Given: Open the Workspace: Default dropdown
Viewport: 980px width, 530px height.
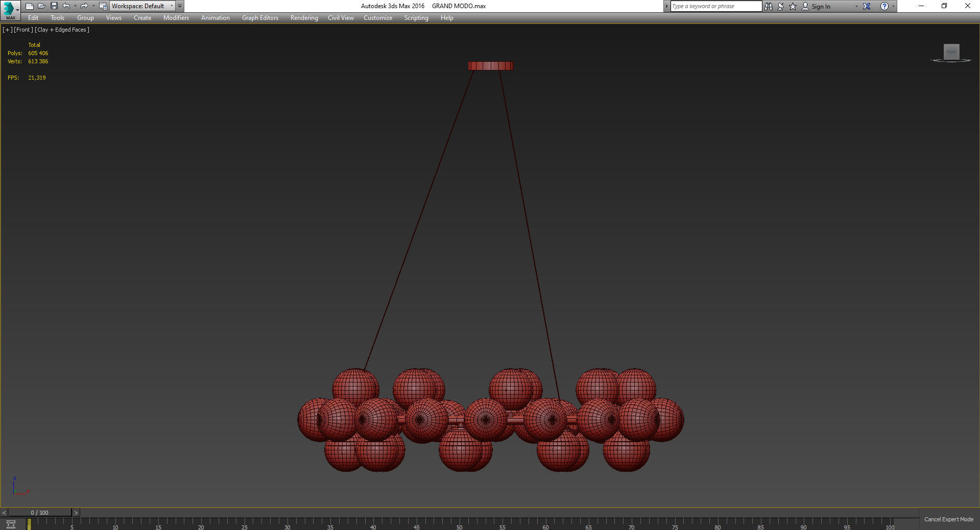Looking at the screenshot, I should [142, 6].
